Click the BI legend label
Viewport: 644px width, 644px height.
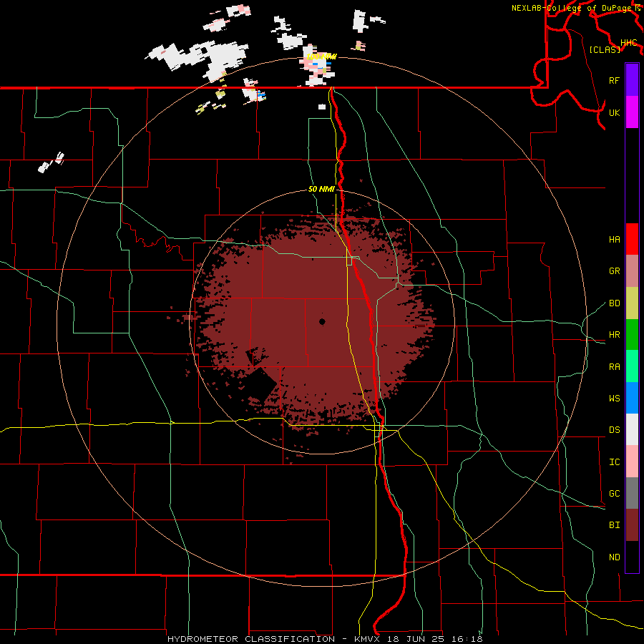click(x=614, y=525)
